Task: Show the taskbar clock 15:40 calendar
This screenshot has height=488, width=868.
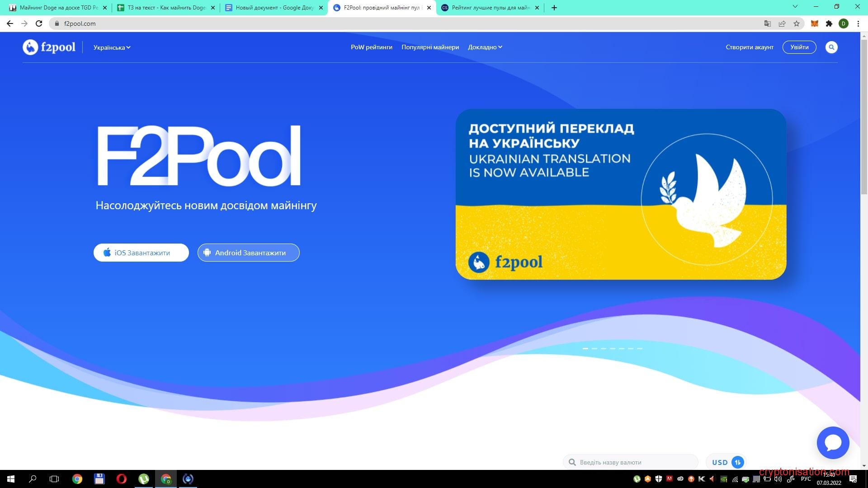Action: click(829, 479)
